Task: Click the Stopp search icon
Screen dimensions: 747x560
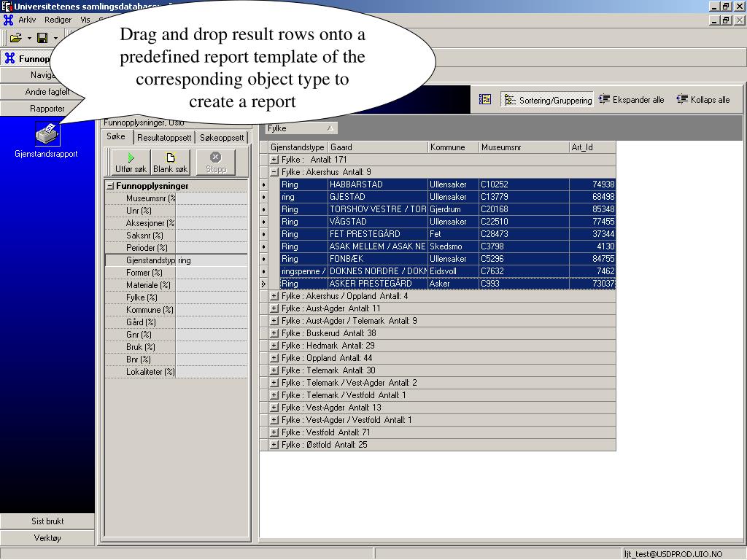Action: pos(216,163)
